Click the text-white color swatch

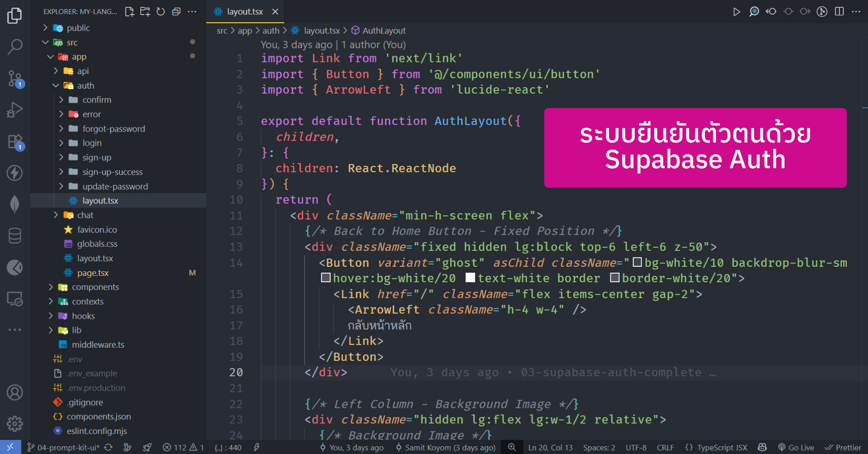[x=470, y=278]
